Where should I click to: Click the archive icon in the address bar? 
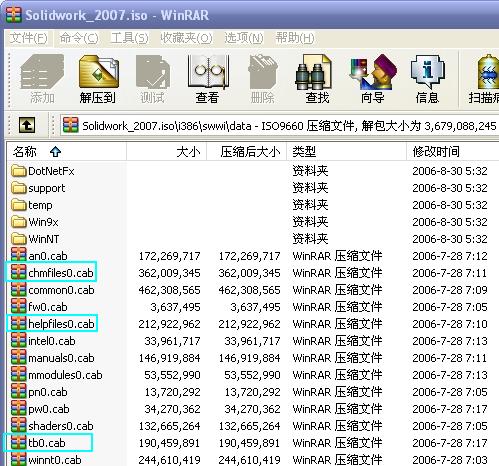[70, 125]
